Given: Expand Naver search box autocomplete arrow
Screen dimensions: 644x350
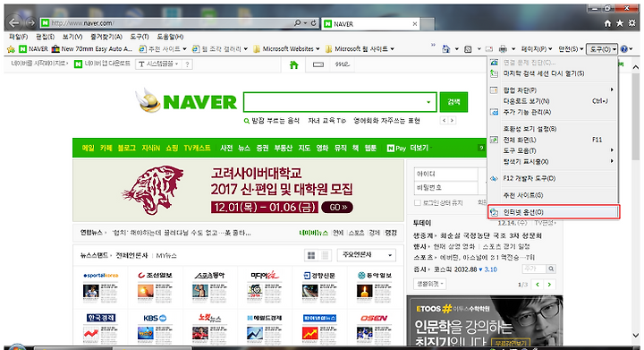Looking at the screenshot, I should coord(428,102).
